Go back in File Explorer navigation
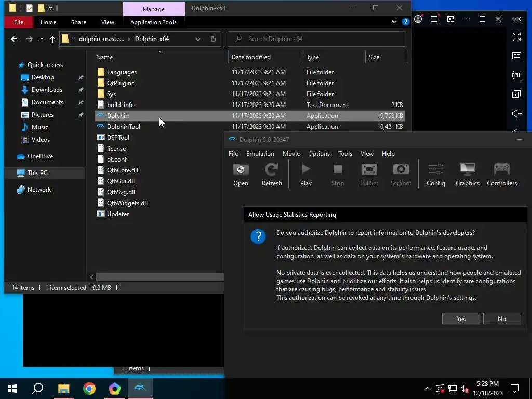 pos(14,39)
